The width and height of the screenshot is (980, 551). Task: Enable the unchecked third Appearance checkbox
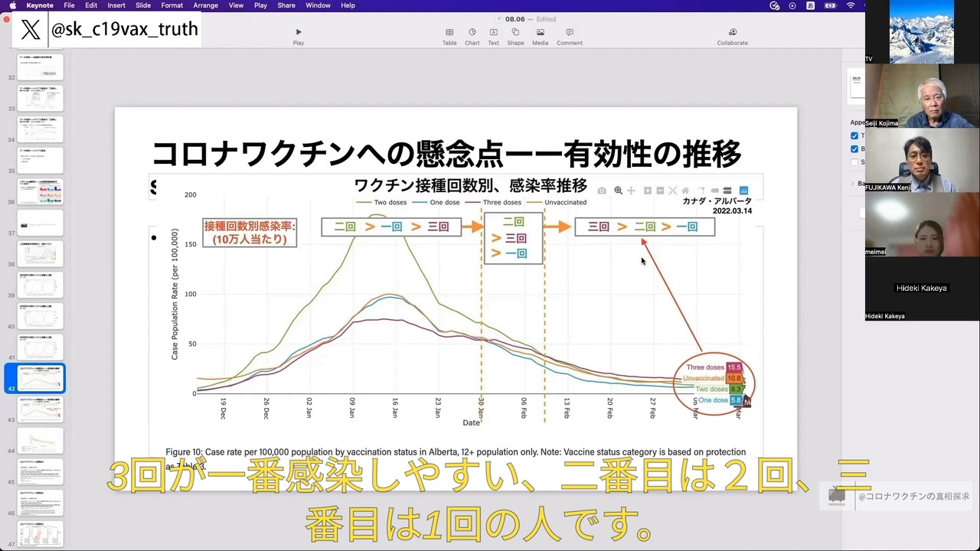[x=854, y=162]
